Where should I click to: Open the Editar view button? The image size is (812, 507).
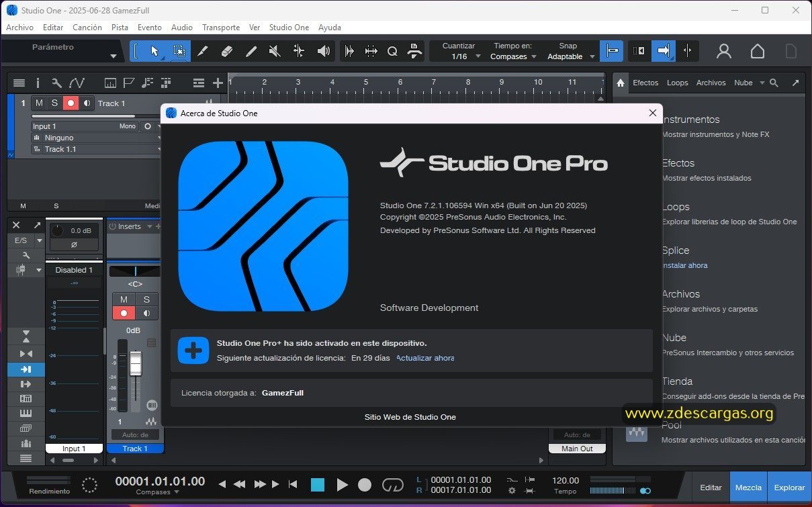coord(711,488)
